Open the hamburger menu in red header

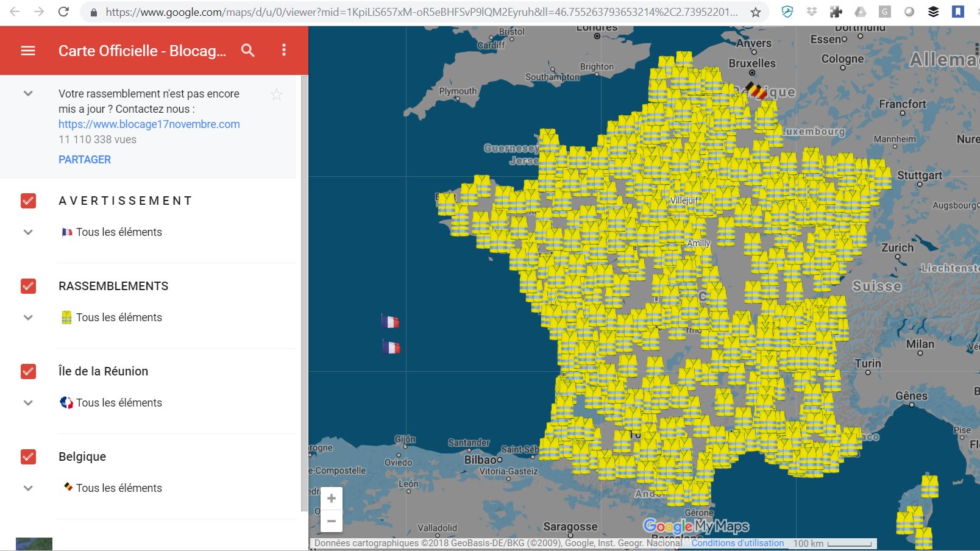28,51
